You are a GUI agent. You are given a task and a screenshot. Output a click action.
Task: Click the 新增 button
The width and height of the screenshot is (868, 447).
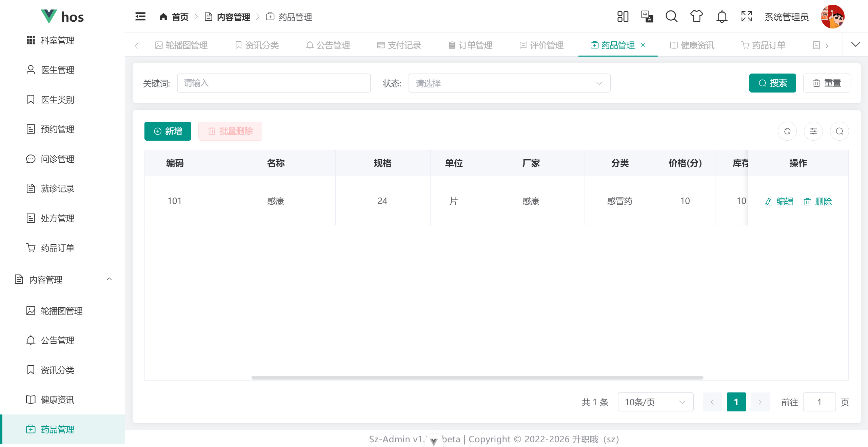(x=168, y=131)
